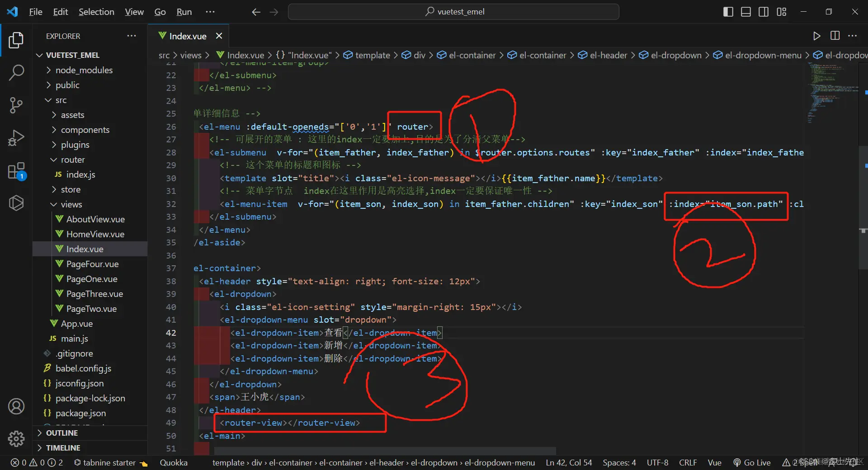Collapse the views folder

[71, 204]
